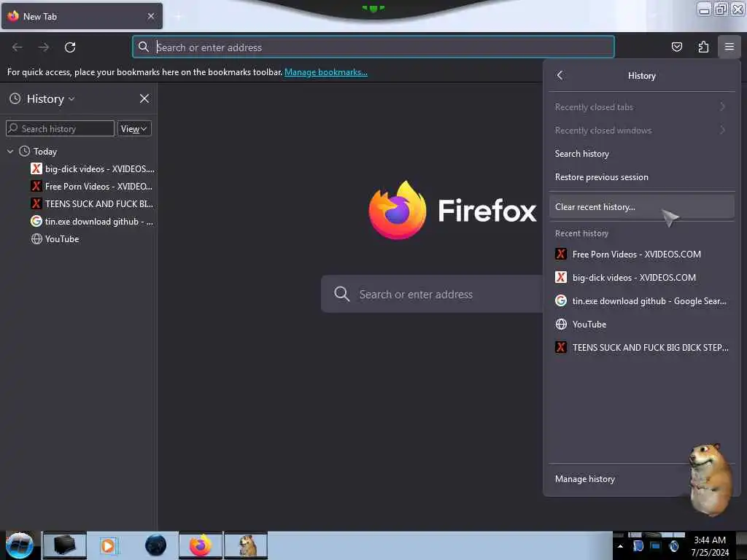Click the Recent history section label
Screen dimensions: 747x560
click(x=581, y=233)
